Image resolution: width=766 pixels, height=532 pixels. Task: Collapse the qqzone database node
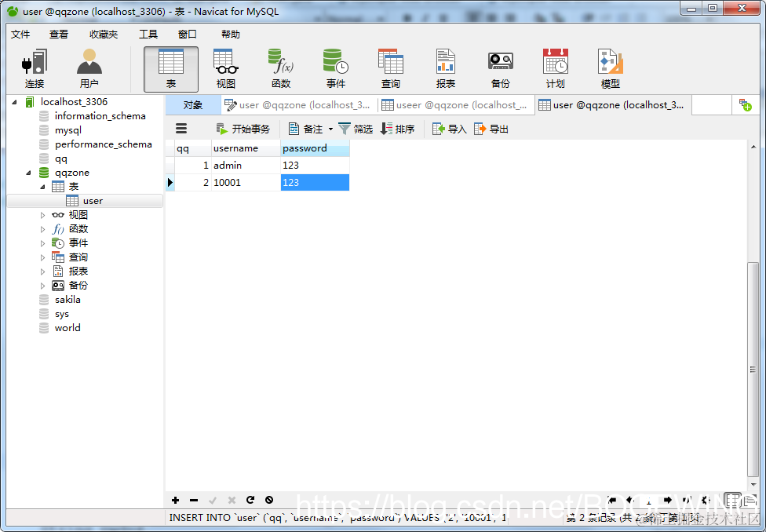[28, 173]
